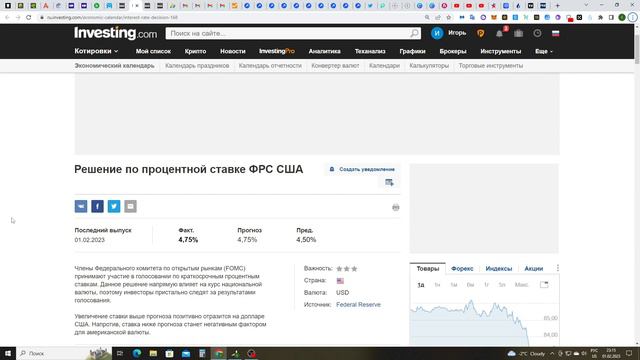Open the portfolio briefcase icon
This screenshot has width=640, height=360.
[x=518, y=33]
